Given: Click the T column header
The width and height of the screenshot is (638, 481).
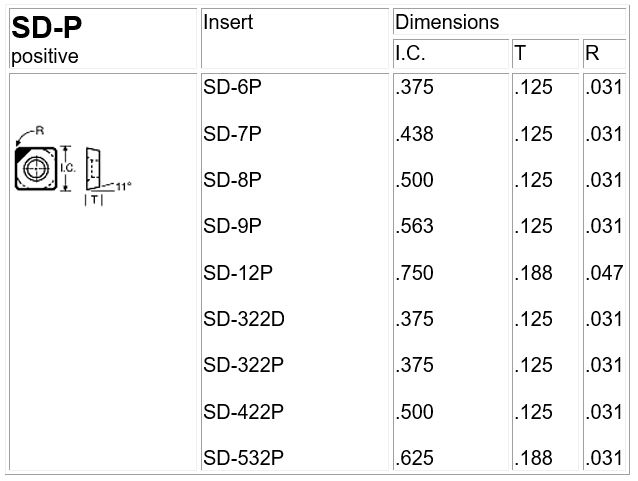Looking at the screenshot, I should click(x=520, y=52).
